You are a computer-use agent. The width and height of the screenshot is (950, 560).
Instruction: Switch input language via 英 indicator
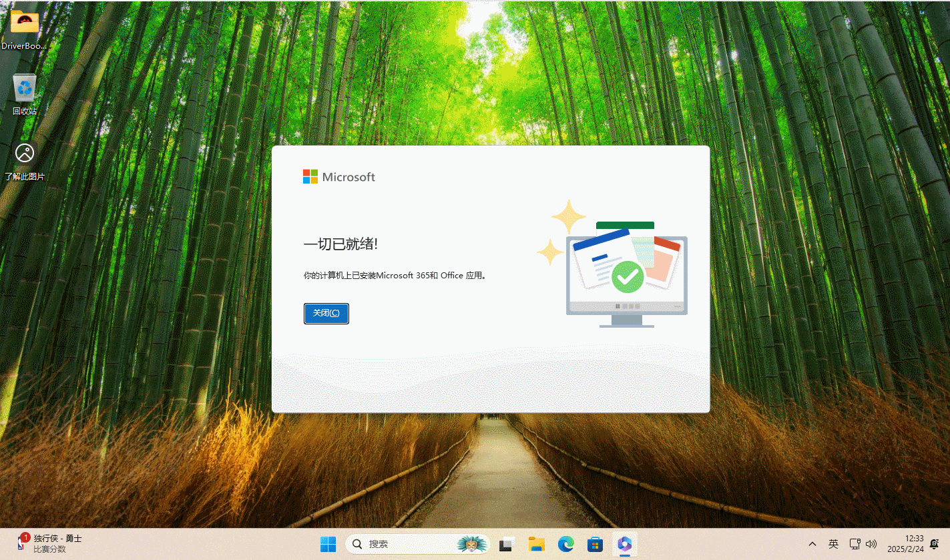833,545
